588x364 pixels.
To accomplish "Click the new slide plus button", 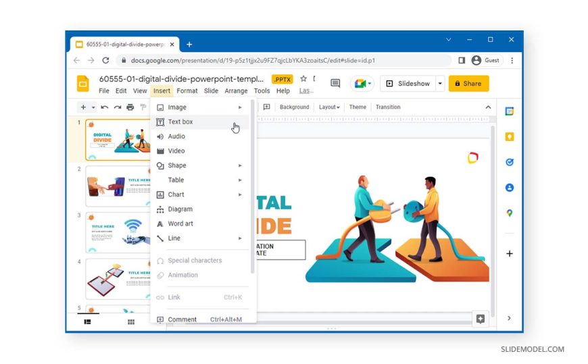I will point(83,107).
